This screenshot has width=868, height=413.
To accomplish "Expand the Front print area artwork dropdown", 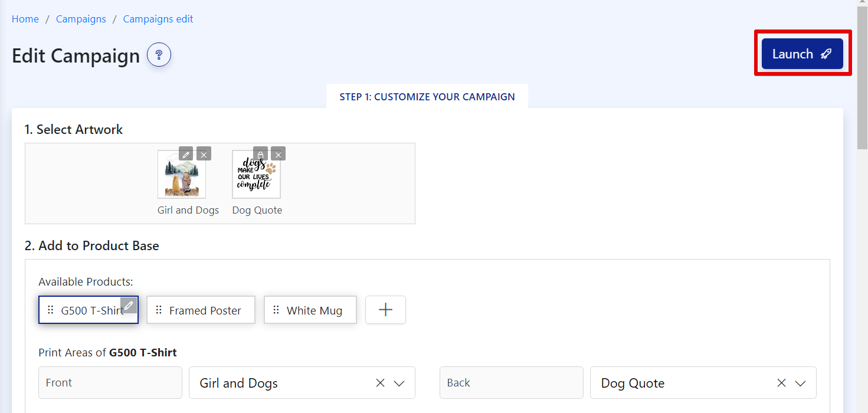I will point(399,383).
